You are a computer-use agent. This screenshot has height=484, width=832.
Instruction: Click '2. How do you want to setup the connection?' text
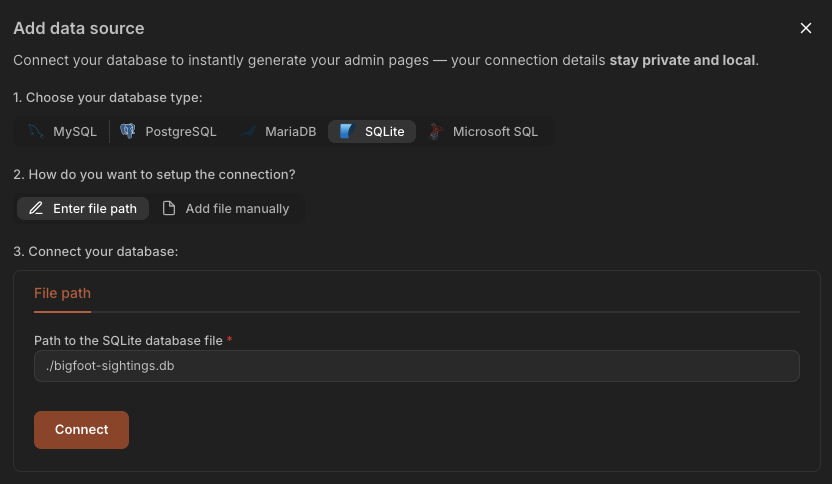click(x=154, y=175)
